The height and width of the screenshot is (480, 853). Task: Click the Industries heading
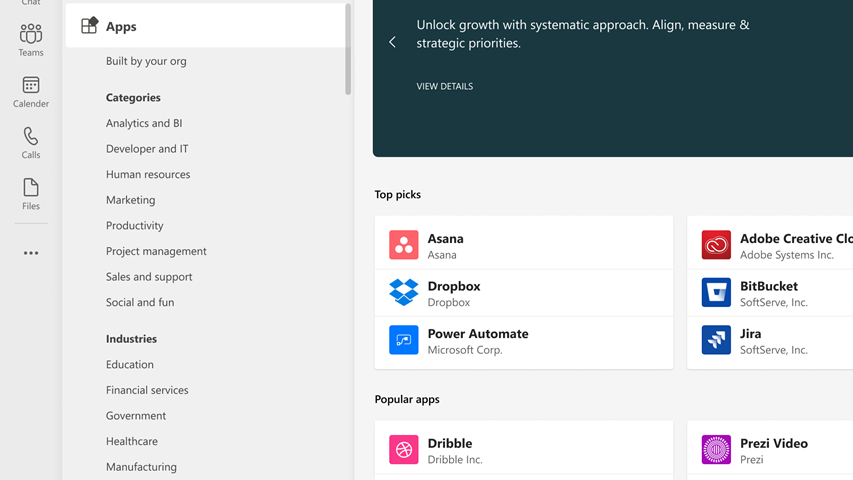[x=131, y=339]
